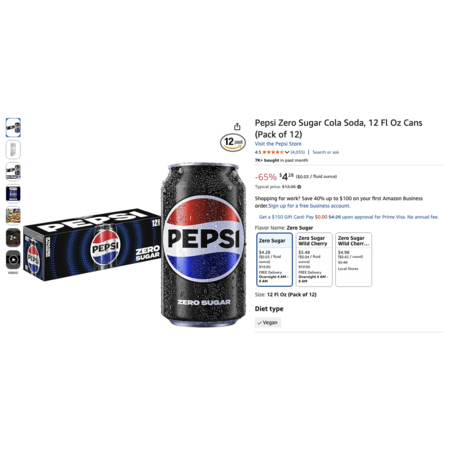
Task: Select the Zero Sugar Wild Cherr… Local Stores option
Action: (353, 260)
